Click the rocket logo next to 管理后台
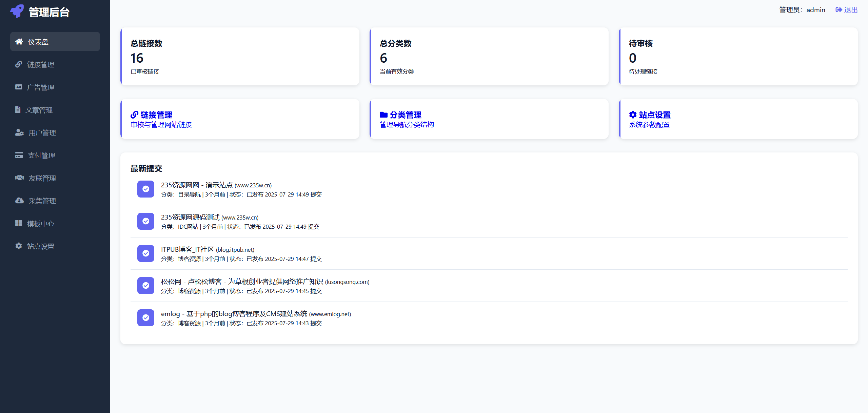 [17, 12]
